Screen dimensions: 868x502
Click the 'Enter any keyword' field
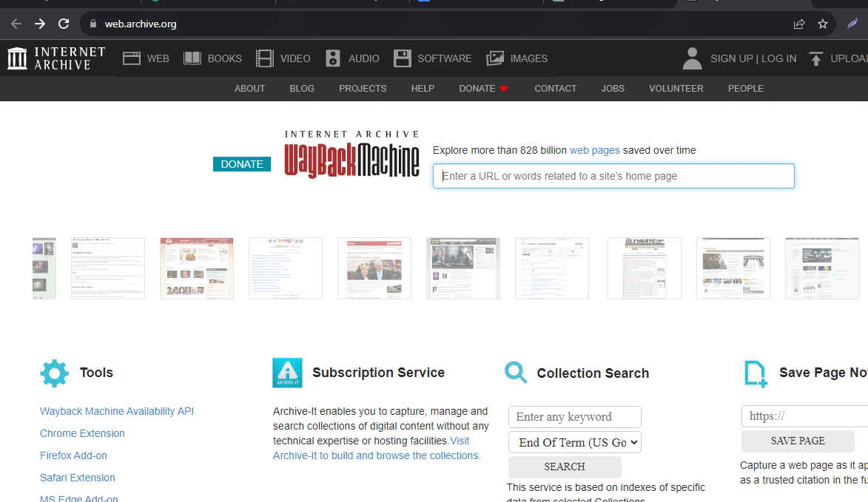tap(575, 417)
